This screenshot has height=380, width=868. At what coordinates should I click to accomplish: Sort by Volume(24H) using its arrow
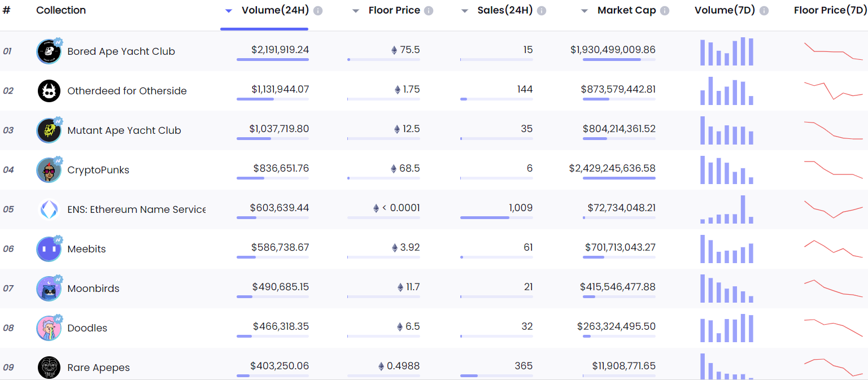point(228,11)
